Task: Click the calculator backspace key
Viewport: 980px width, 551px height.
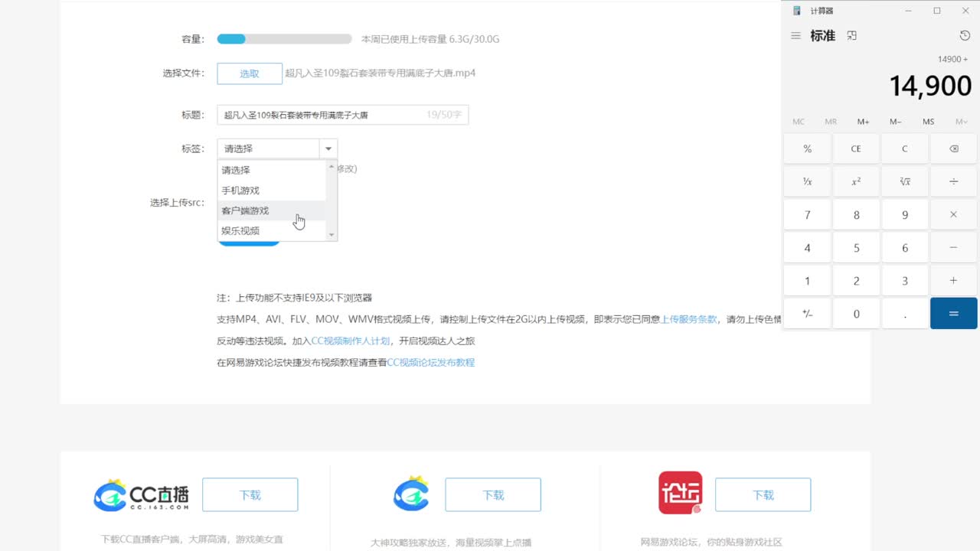Action: (x=954, y=148)
